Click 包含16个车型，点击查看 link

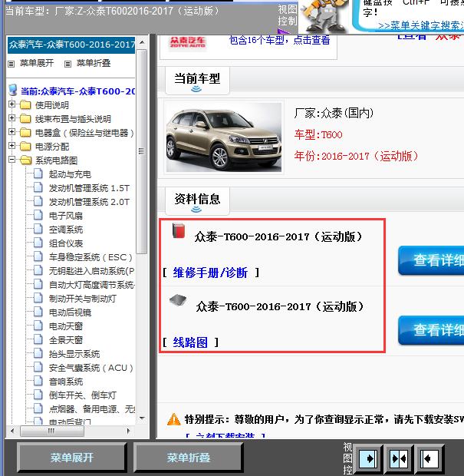coord(279,40)
